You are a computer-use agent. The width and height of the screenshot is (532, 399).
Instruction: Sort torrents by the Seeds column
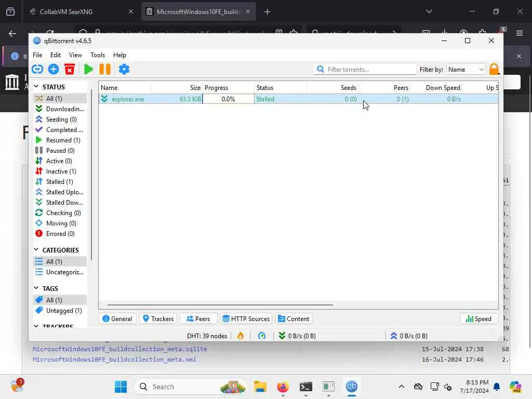[332, 87]
